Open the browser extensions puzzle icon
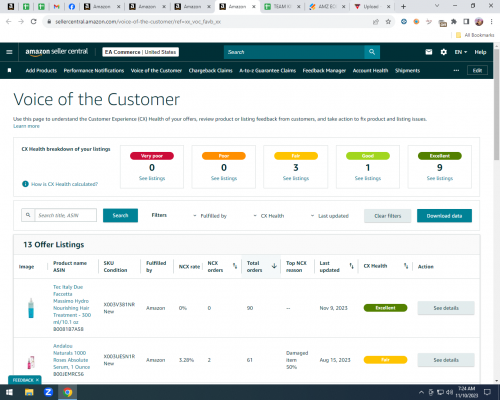Image resolution: width=500 pixels, height=400 pixels. pyautogui.click(x=454, y=22)
